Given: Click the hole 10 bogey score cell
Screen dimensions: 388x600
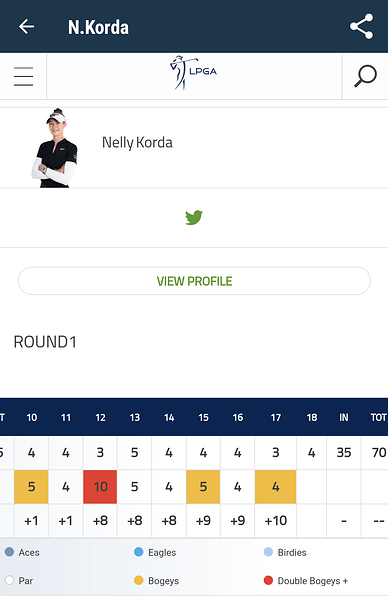Looking at the screenshot, I should point(31,487).
